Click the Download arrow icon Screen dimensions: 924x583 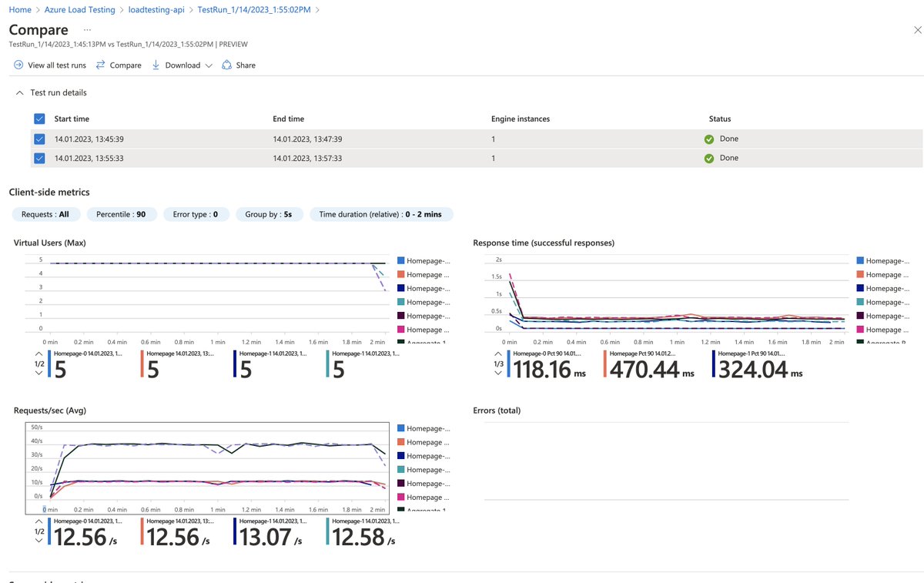click(156, 65)
